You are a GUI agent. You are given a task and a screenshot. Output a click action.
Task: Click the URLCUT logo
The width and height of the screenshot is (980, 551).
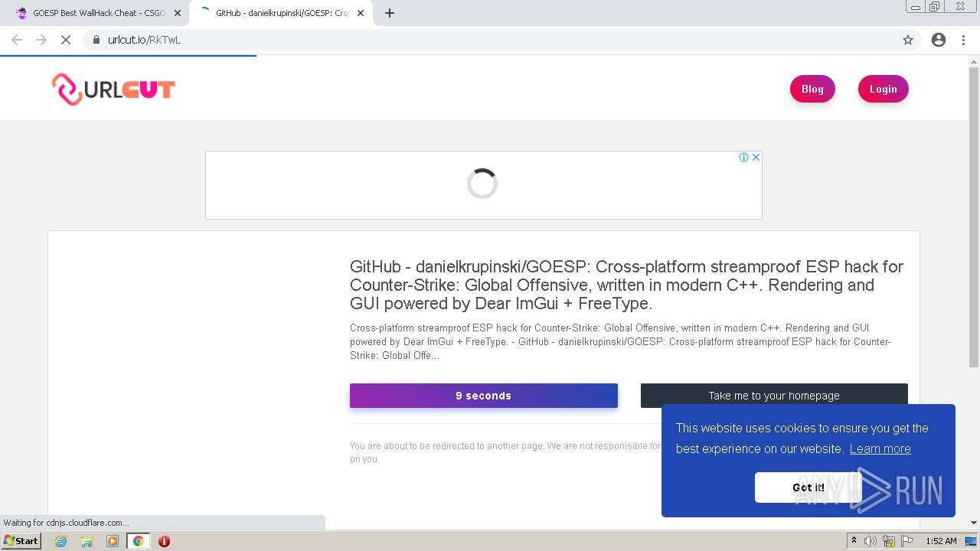[113, 90]
